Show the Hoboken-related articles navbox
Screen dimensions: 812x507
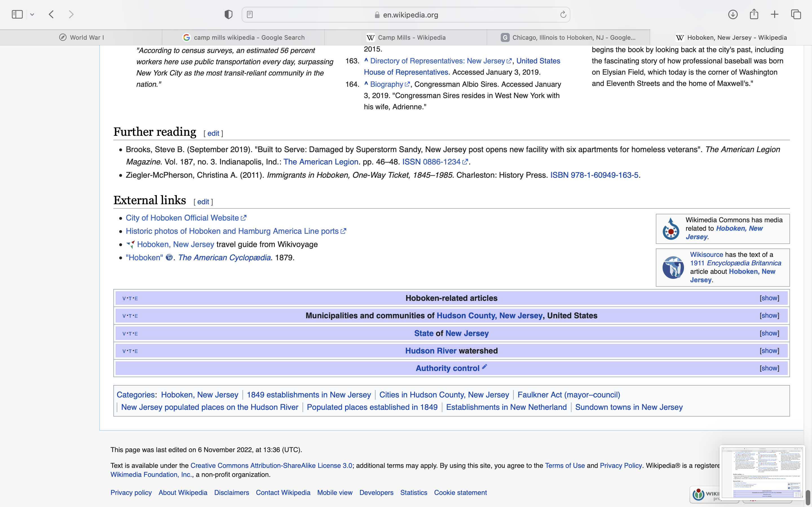(769, 298)
